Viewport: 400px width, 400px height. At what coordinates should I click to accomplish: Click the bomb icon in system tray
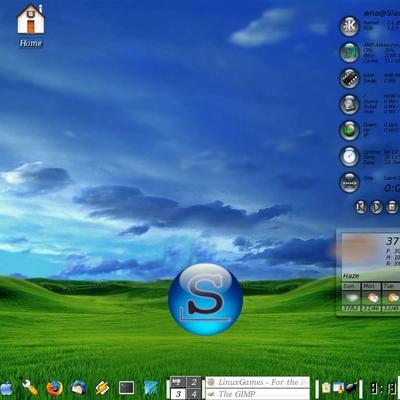351,388
